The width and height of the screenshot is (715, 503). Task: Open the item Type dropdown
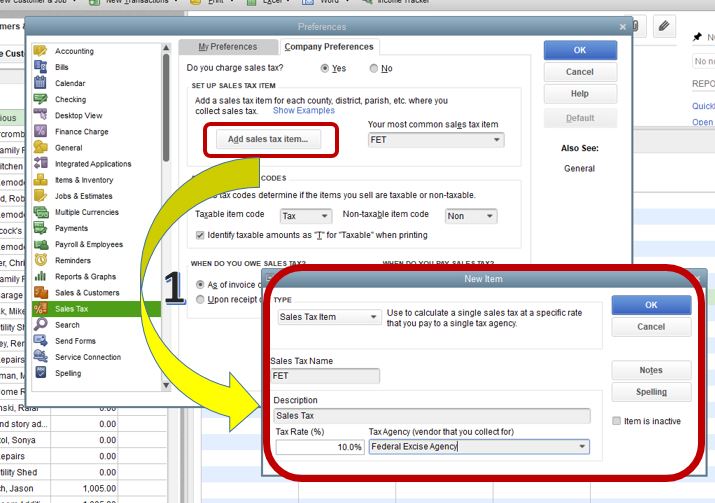click(329, 316)
